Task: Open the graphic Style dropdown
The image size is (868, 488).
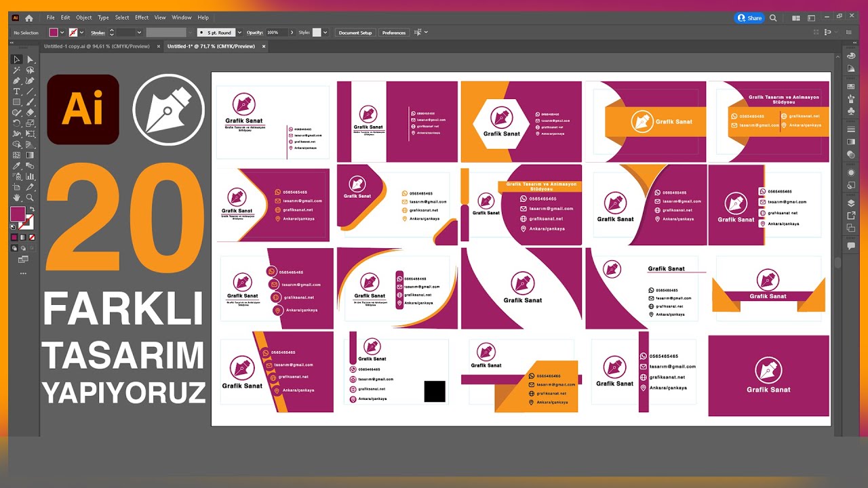Action: tap(325, 33)
